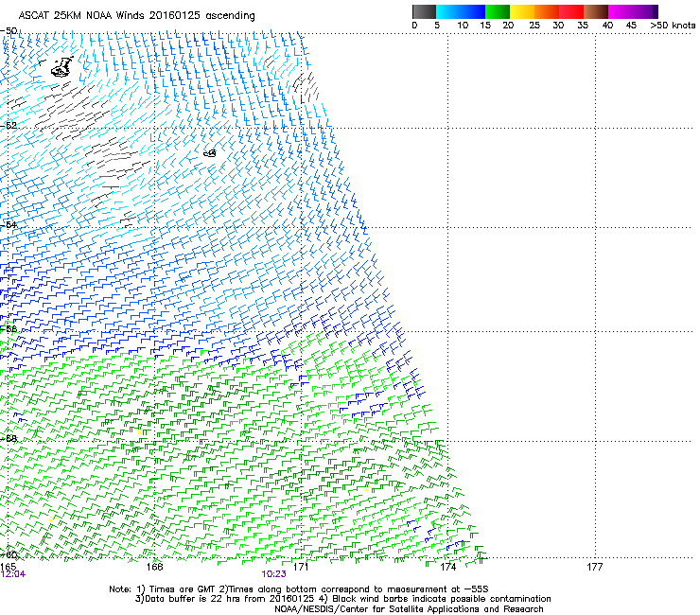
Task: Click the green 15-20 knots legend swatch
Action: tap(498, 11)
